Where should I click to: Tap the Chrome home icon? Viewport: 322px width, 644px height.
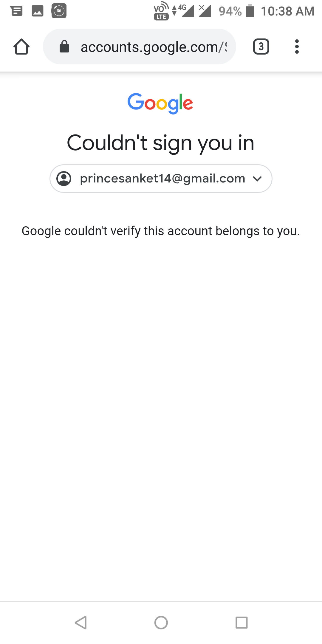click(x=21, y=47)
